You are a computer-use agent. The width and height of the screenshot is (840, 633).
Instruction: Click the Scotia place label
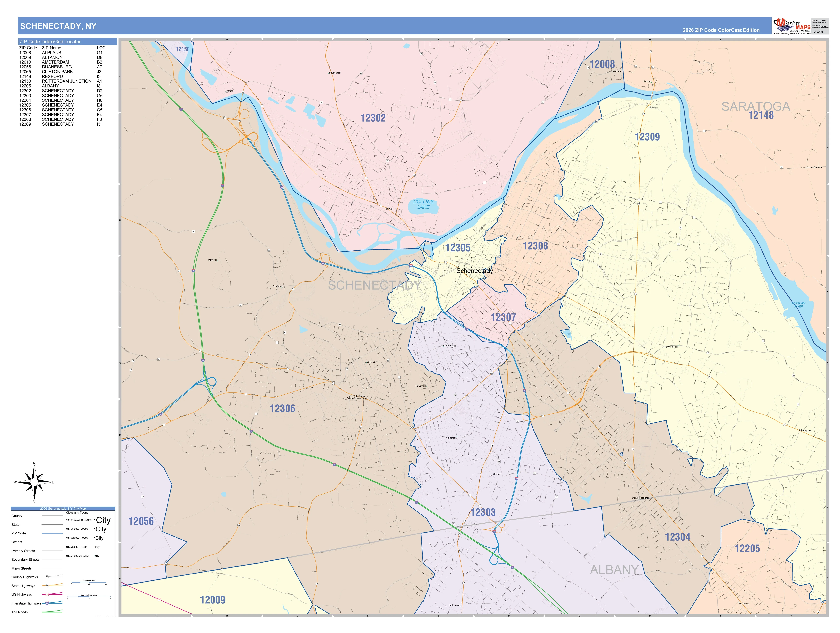389,209
